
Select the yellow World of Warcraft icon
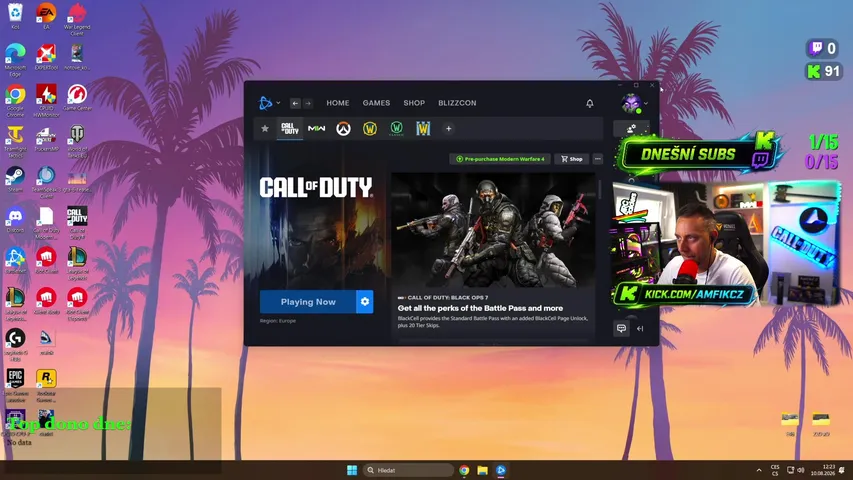[x=370, y=129]
